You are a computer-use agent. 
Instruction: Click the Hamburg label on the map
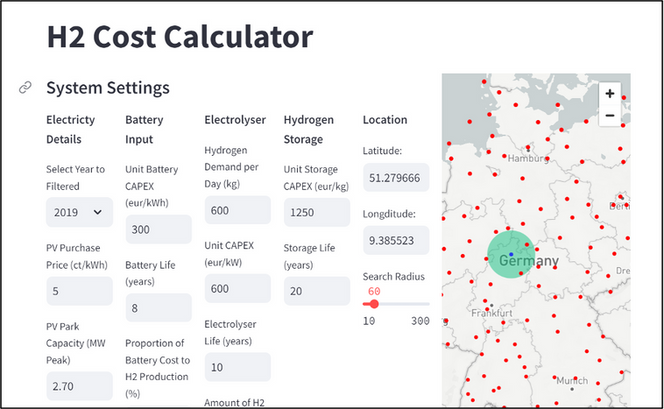click(528, 158)
